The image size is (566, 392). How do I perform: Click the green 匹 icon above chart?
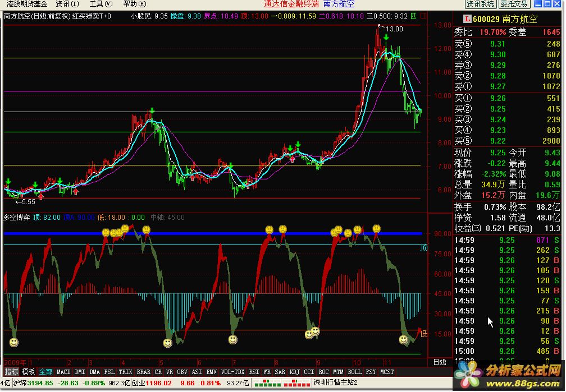414,16
